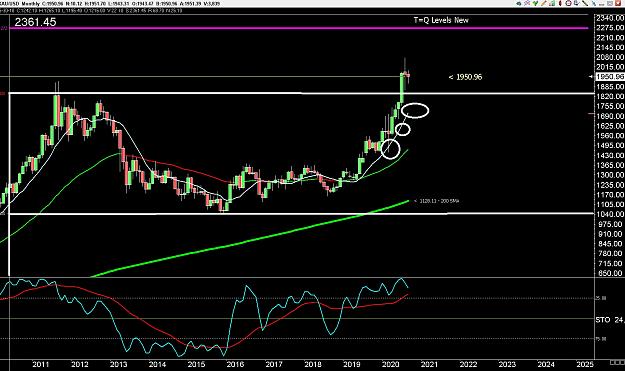Click the blue pin toolbar icon
Screen dimensions: 625x371
pos(594,3)
